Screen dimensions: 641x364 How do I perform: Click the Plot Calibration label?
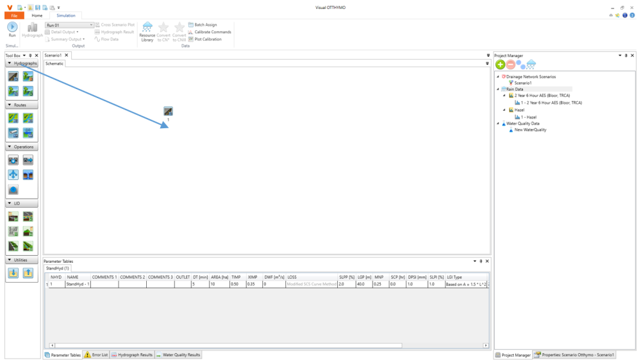pos(208,39)
